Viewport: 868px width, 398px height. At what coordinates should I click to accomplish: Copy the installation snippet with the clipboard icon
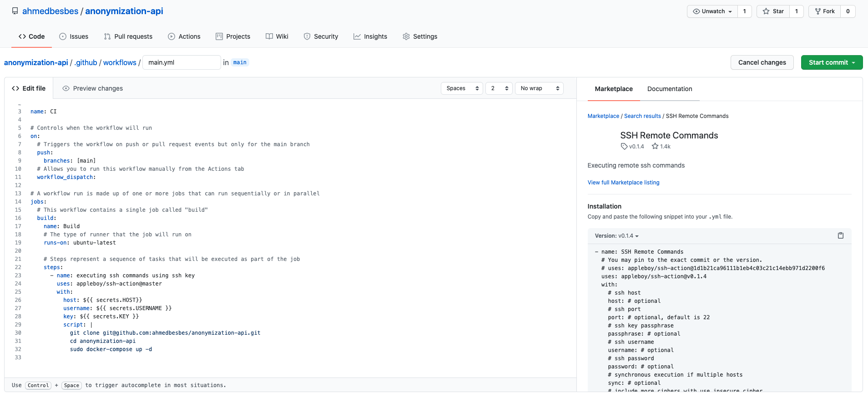(x=841, y=235)
